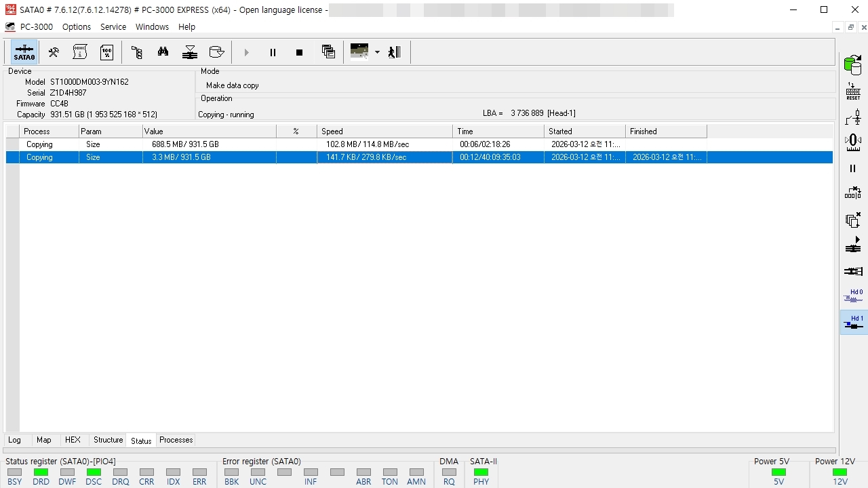Select the first Copying process row
Viewport: 868px width, 488px height.
tap(419, 144)
